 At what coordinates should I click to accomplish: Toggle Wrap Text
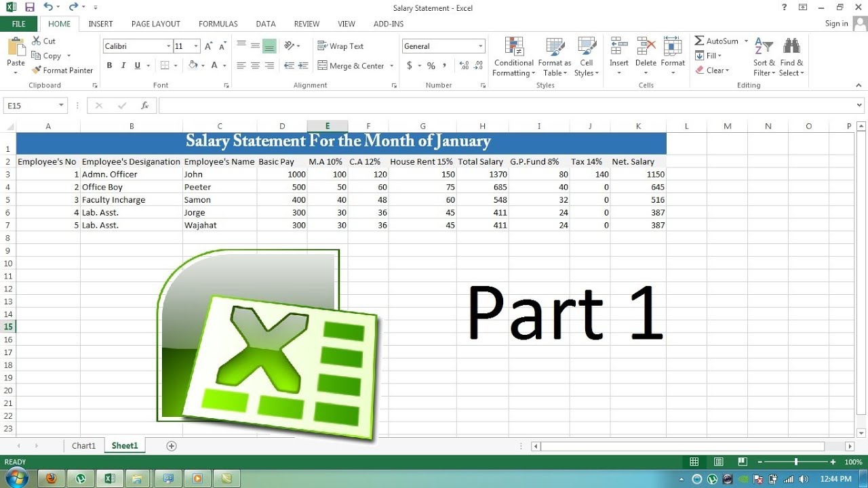click(x=340, y=46)
